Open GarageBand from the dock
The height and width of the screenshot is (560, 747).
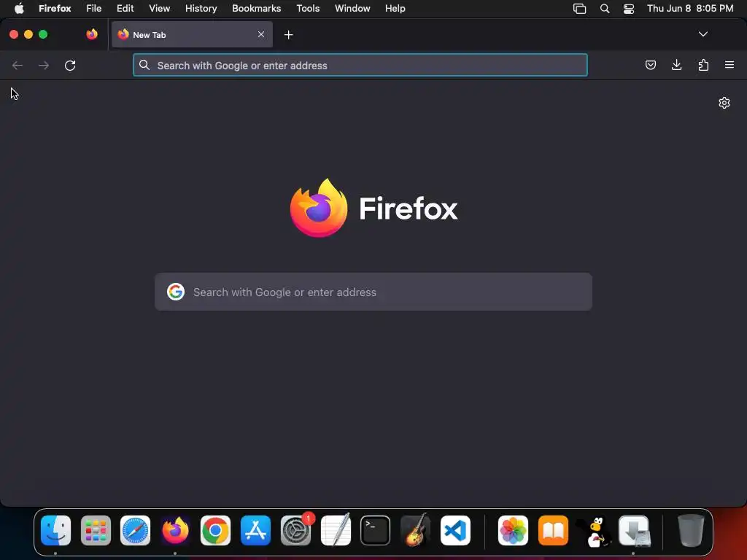click(415, 530)
